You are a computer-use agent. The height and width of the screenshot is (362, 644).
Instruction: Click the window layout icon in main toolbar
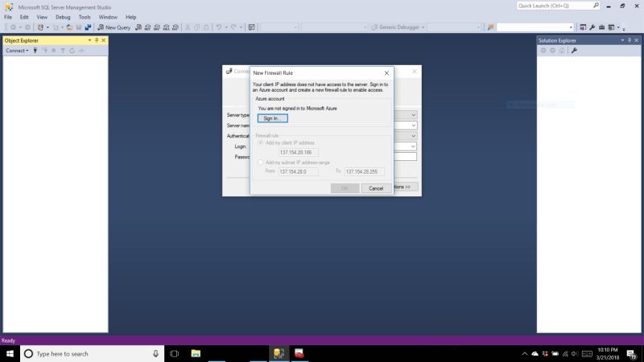pyautogui.click(x=611, y=27)
